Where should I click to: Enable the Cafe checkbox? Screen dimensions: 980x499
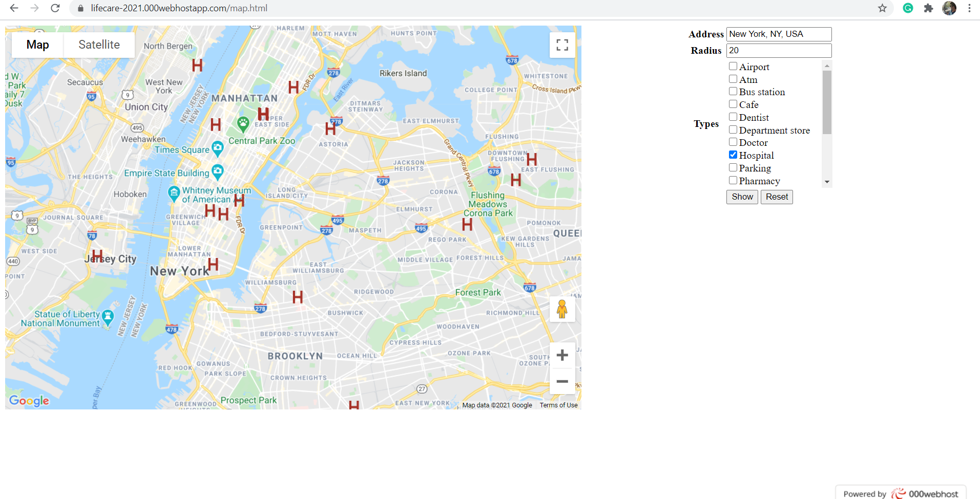733,104
